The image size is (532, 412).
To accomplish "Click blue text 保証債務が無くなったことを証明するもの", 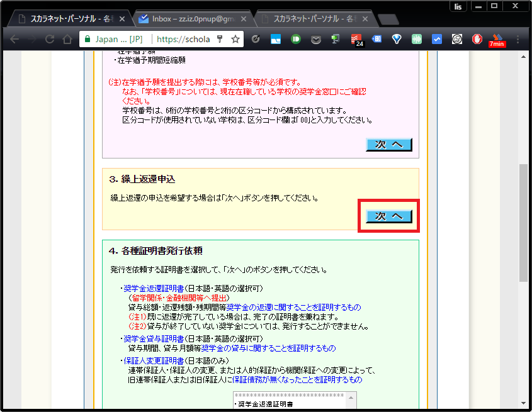I will click(297, 380).
